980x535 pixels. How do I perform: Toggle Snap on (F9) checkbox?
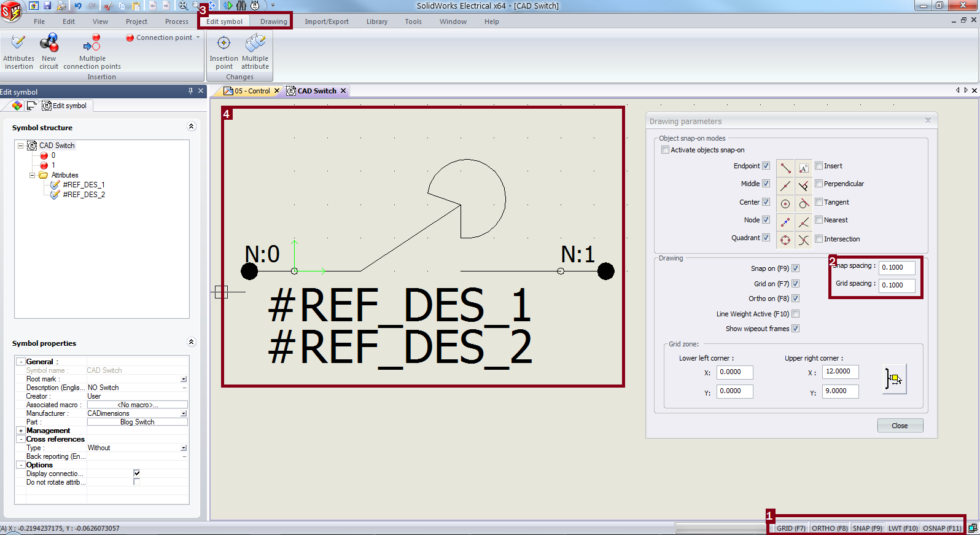click(x=795, y=268)
